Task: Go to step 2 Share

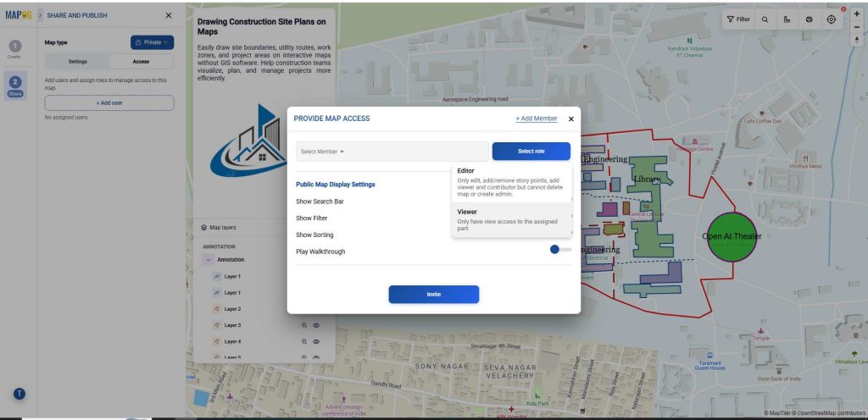Action: pos(15,86)
